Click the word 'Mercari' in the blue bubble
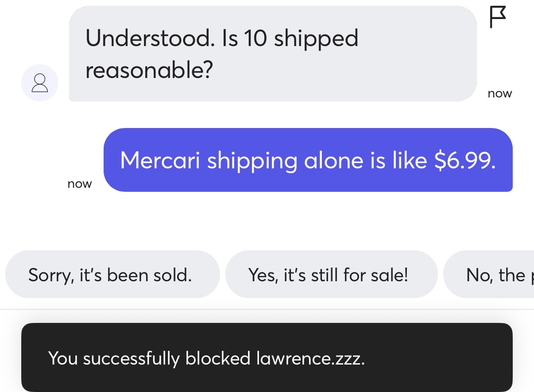Image resolution: width=534 pixels, height=392 pixels. 160,160
